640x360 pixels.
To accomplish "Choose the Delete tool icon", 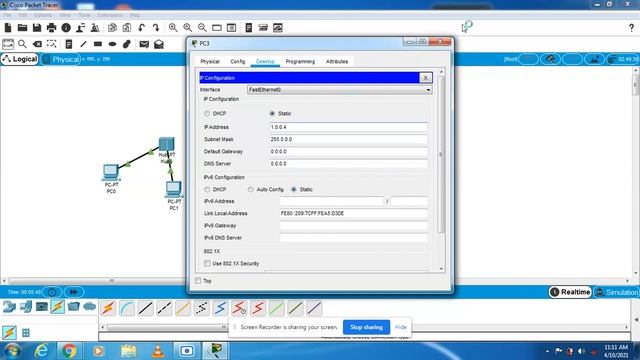I will pyautogui.click(x=37, y=44).
